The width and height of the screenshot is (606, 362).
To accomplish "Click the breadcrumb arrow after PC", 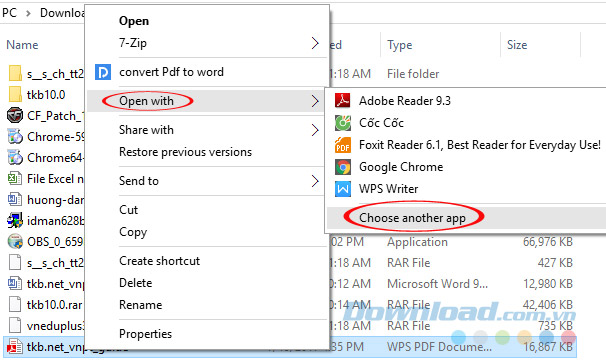I will (28, 14).
